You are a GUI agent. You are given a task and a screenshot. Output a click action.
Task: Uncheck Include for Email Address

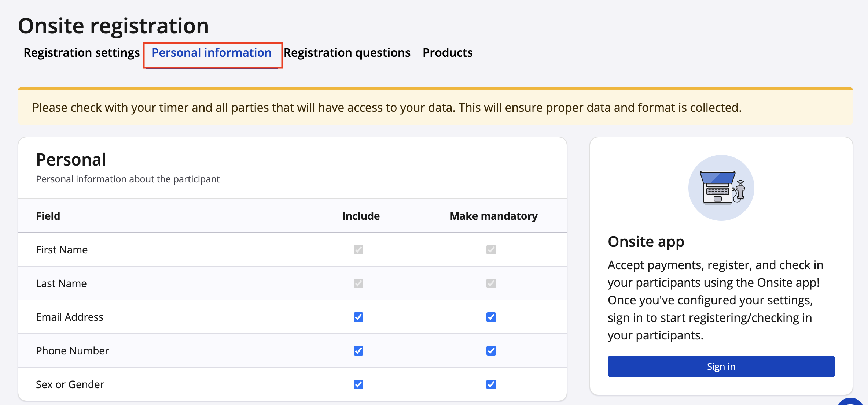358,317
